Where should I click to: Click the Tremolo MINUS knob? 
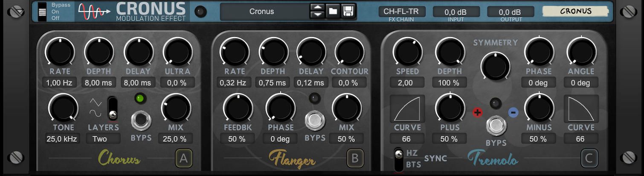click(x=539, y=107)
